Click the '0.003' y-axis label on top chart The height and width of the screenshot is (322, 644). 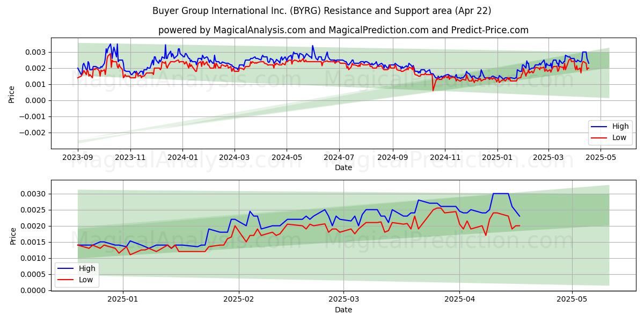tap(36, 52)
